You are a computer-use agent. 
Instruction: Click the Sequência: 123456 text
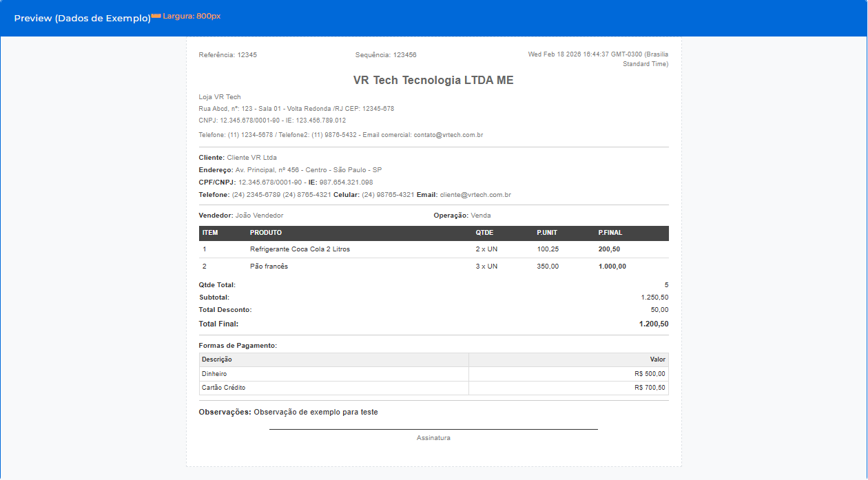coord(386,54)
